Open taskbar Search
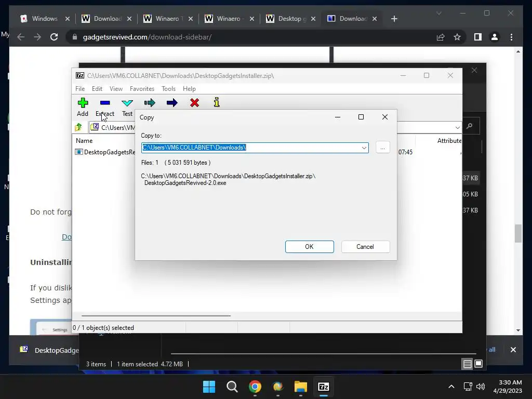Viewport: 532px width, 399px height. pyautogui.click(x=232, y=387)
